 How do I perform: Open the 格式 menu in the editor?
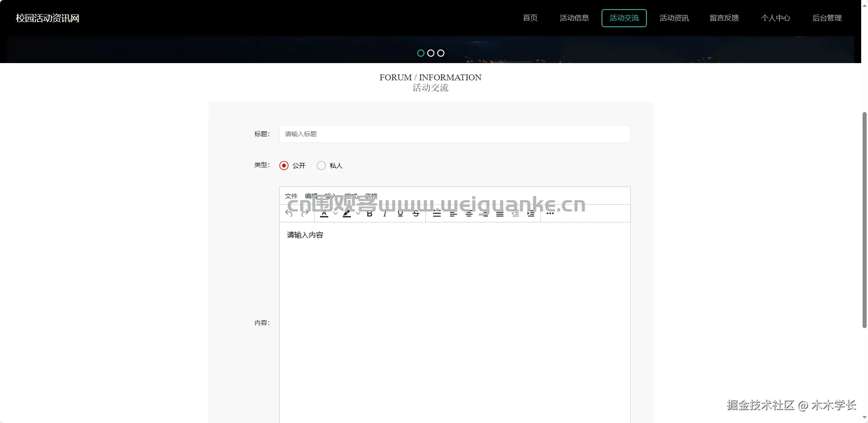351,196
